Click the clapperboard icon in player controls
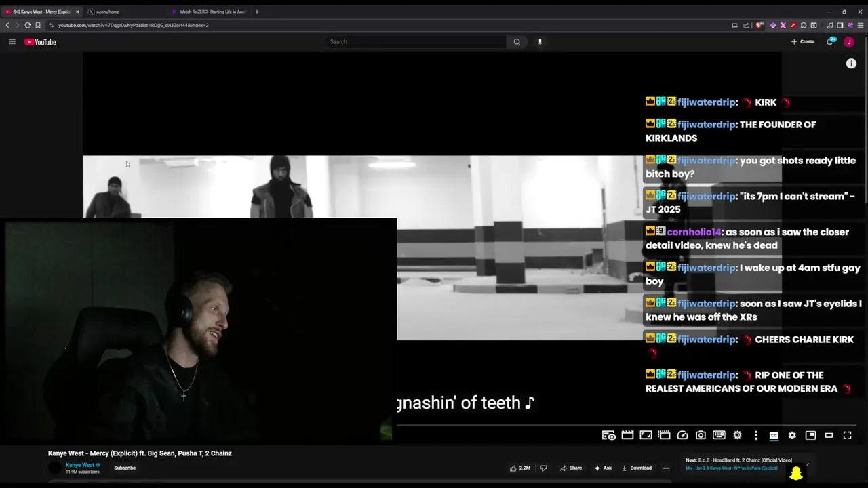The image size is (868, 488). 627,435
